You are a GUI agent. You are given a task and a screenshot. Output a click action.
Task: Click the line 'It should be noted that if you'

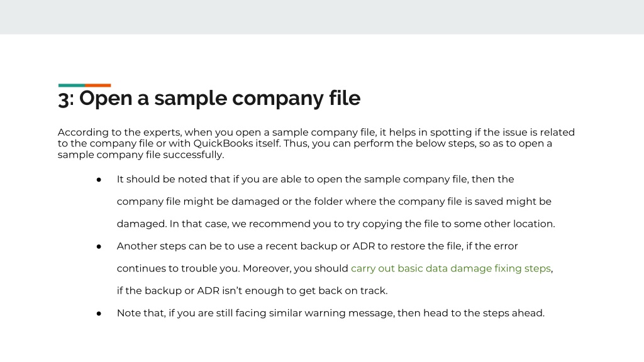[x=316, y=179]
